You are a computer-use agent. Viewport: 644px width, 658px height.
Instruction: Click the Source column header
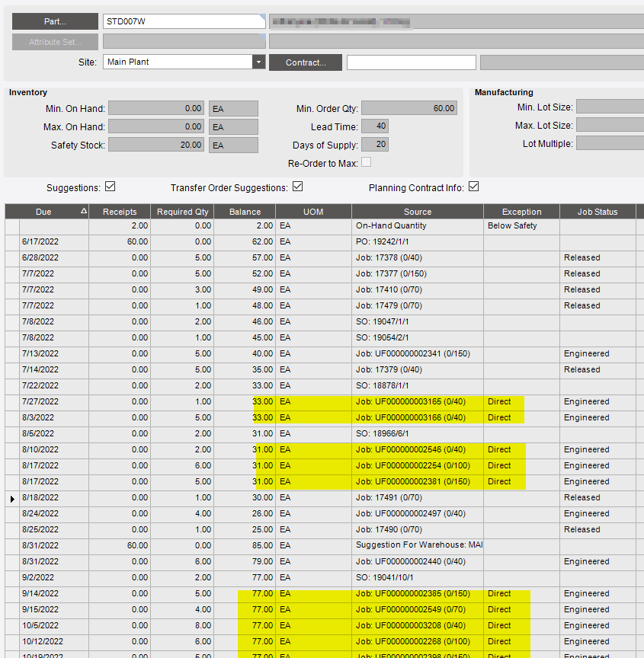[418, 212]
